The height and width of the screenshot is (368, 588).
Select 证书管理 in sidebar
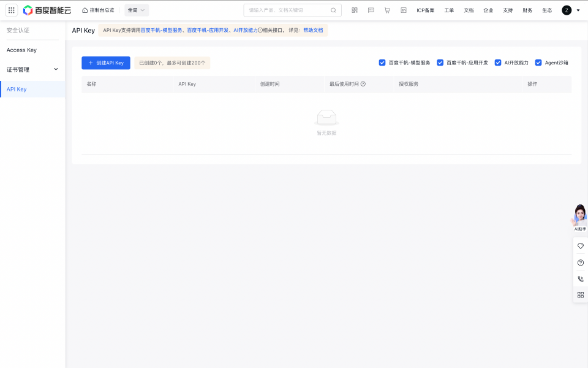coord(18,69)
